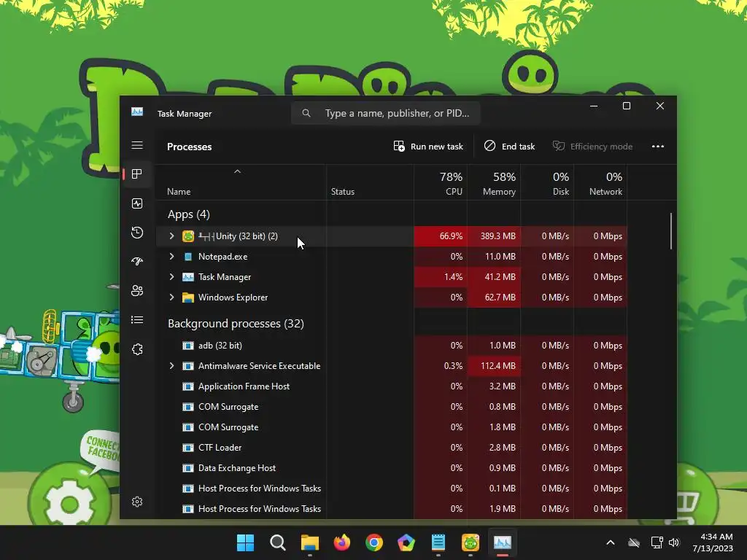Expand the Windows Explorer process group
The image size is (747, 560).
(172, 297)
